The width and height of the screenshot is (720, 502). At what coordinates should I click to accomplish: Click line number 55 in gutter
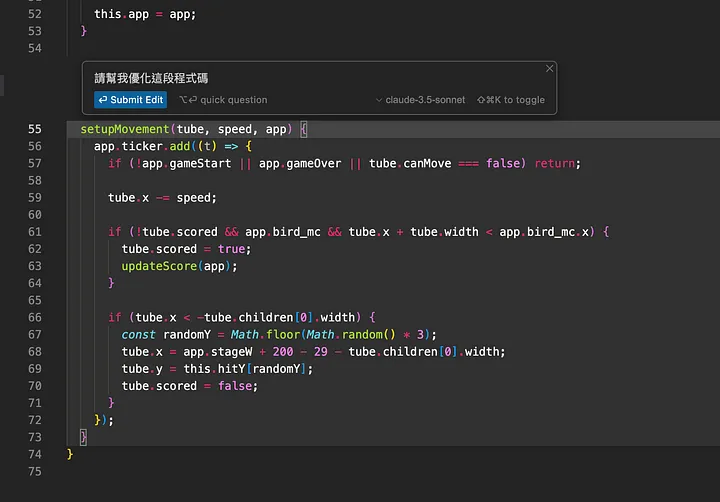coord(35,129)
